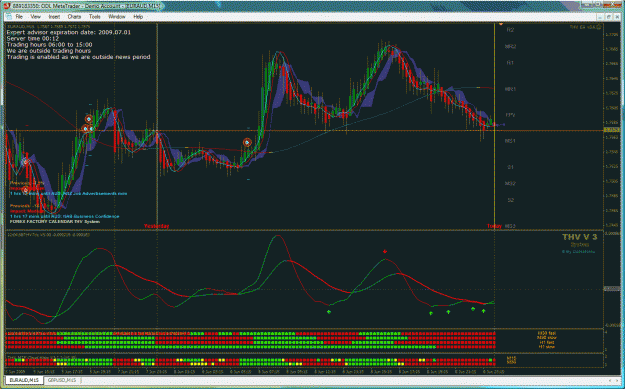Click the FPV pivot level label

pos(511,115)
